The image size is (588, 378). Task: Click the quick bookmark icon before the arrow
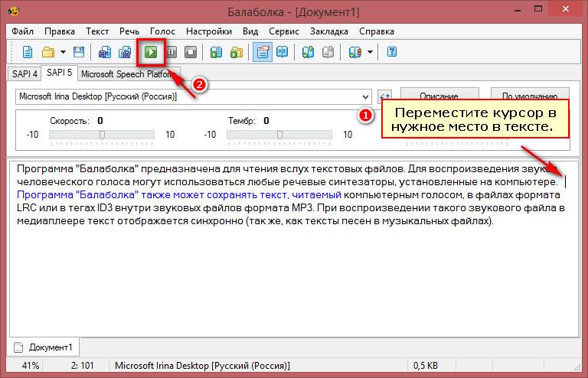coord(354,52)
